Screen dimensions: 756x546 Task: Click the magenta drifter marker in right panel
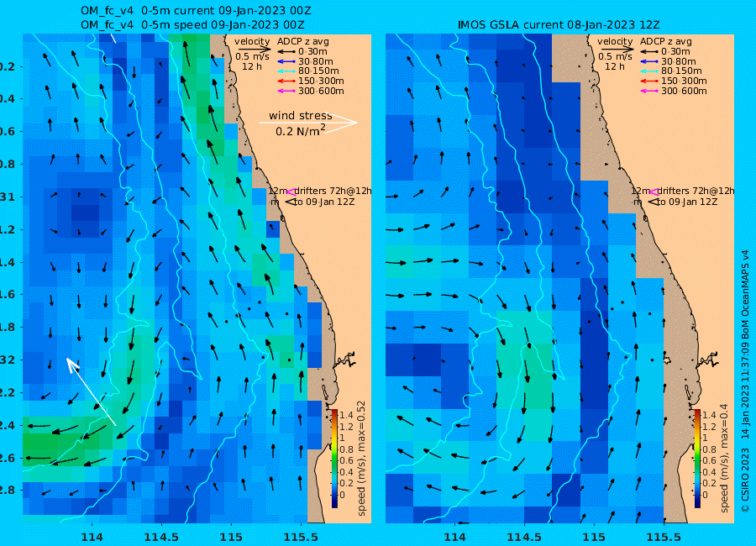(x=654, y=192)
